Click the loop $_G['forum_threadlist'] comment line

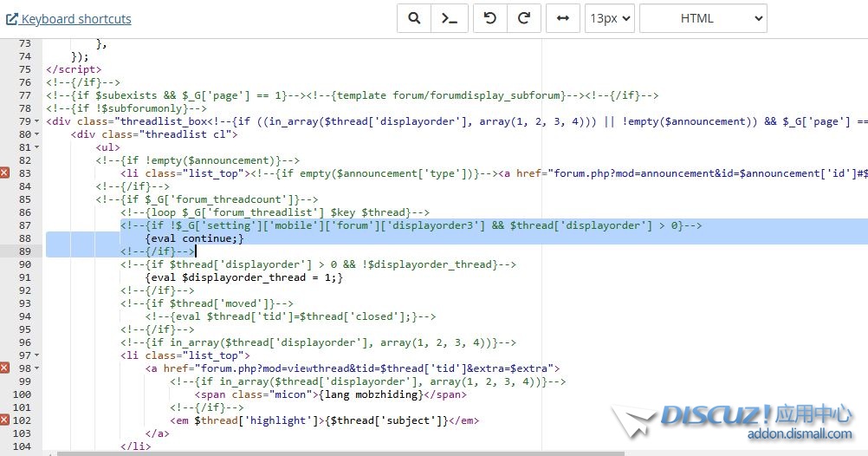275,212
